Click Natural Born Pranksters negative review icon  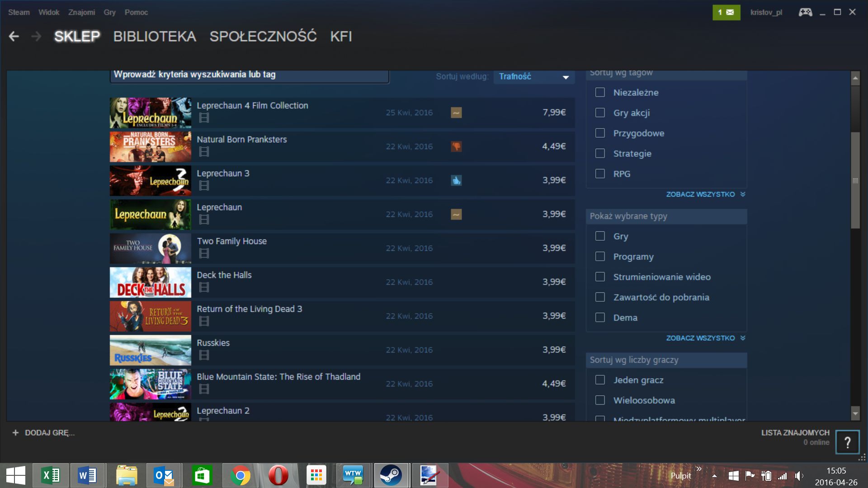(456, 146)
